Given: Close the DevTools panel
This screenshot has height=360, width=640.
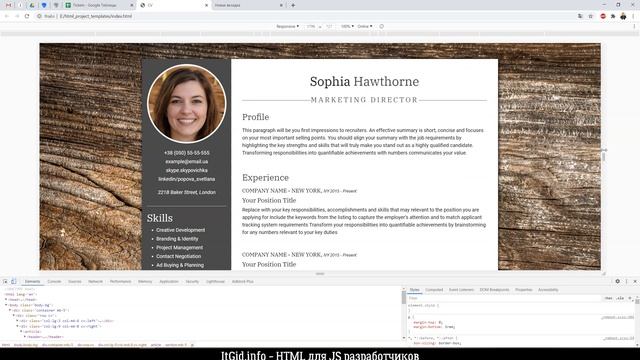Looking at the screenshot, I should point(635,281).
